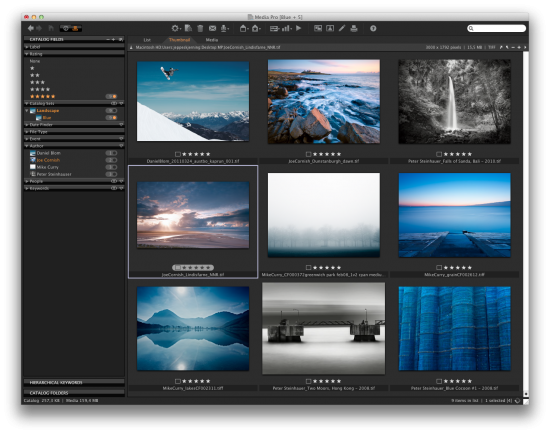The width and height of the screenshot is (550, 434).
Task: Open help with the question mark icon
Action: tap(373, 28)
